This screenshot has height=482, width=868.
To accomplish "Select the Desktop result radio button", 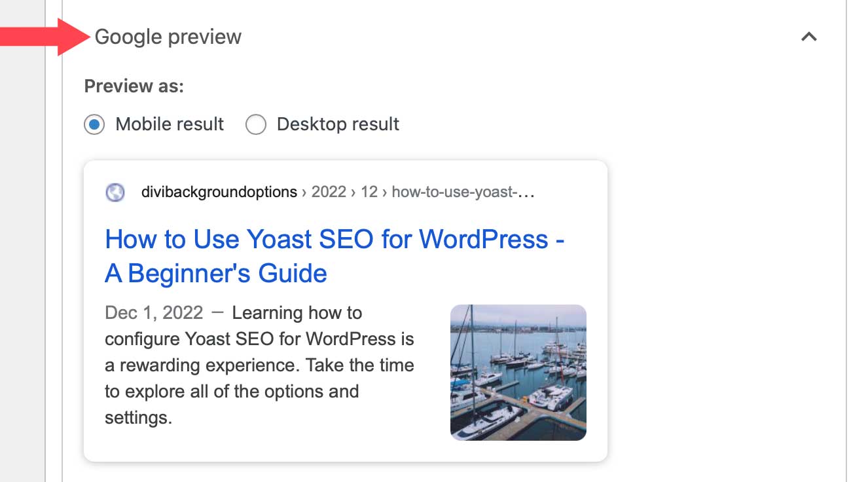I will (256, 124).
